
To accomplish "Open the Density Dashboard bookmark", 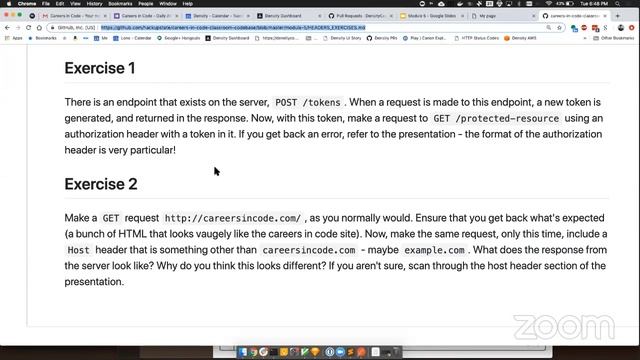I will pos(227,38).
